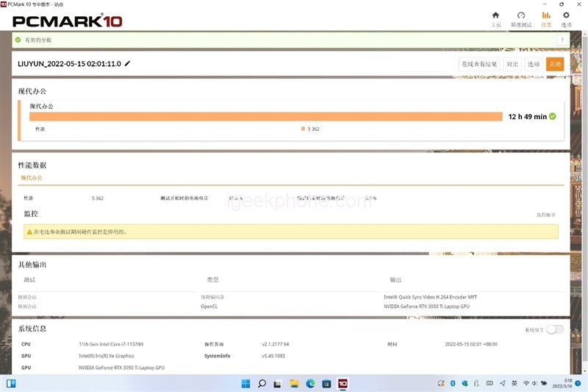This screenshot has height=392, width=588.
Task: Toggle the 系统细节 system details switch
Action: [555, 329]
